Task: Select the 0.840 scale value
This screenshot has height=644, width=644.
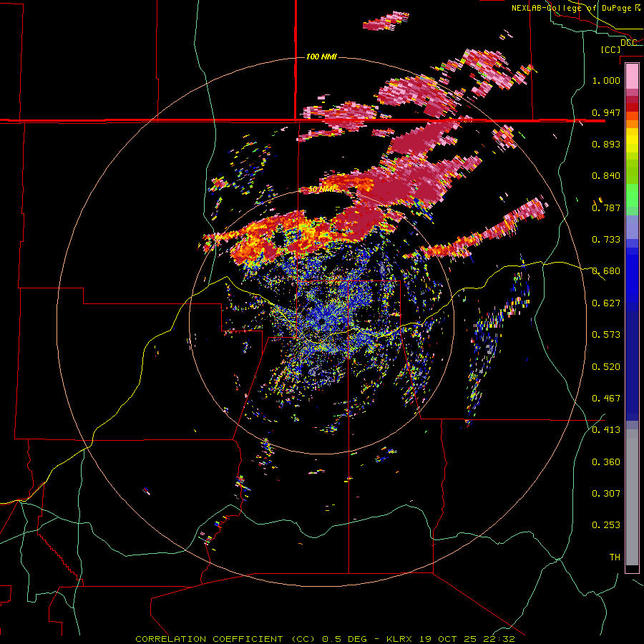Action: (606, 176)
